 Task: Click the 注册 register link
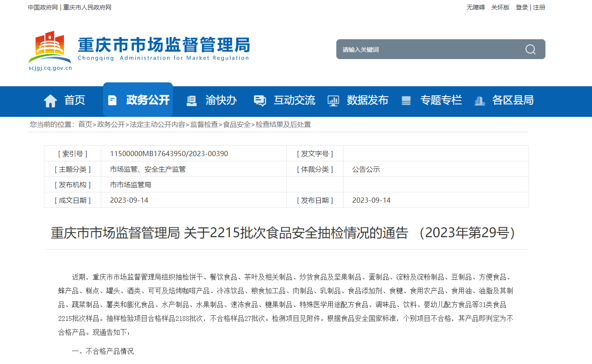[x=539, y=7]
